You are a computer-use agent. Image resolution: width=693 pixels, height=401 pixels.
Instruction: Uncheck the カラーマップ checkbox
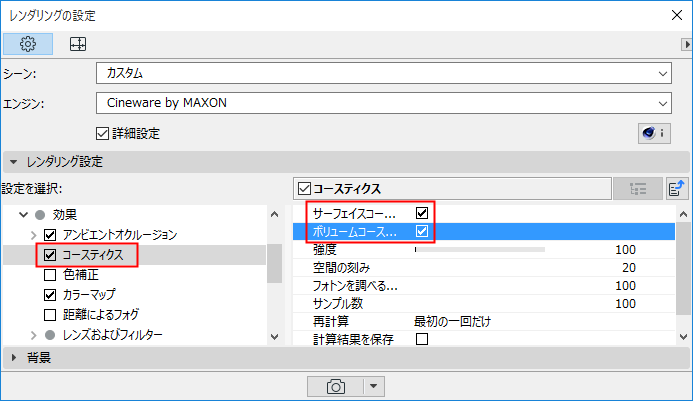[50, 295]
